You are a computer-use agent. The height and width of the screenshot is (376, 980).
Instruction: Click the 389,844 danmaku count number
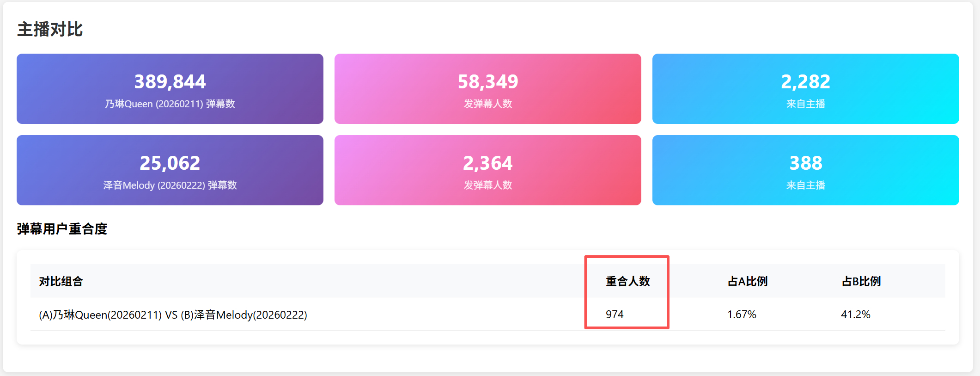click(x=170, y=82)
